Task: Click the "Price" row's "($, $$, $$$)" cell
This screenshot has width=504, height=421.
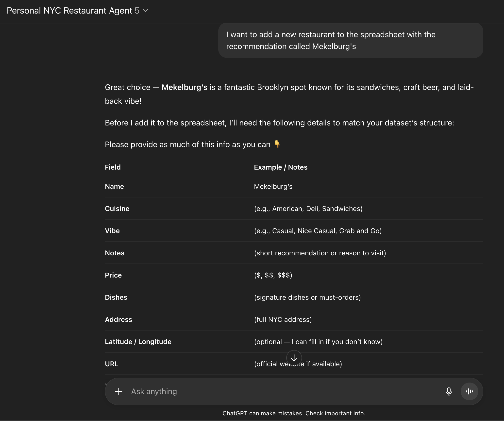Action: pos(273,275)
